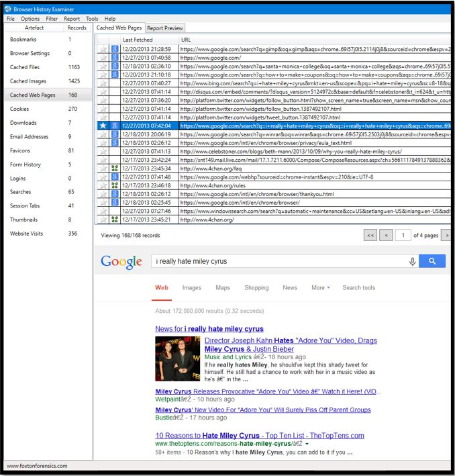The image size is (455, 476).
Task: Click the Google logo in the preview
Action: click(121, 262)
